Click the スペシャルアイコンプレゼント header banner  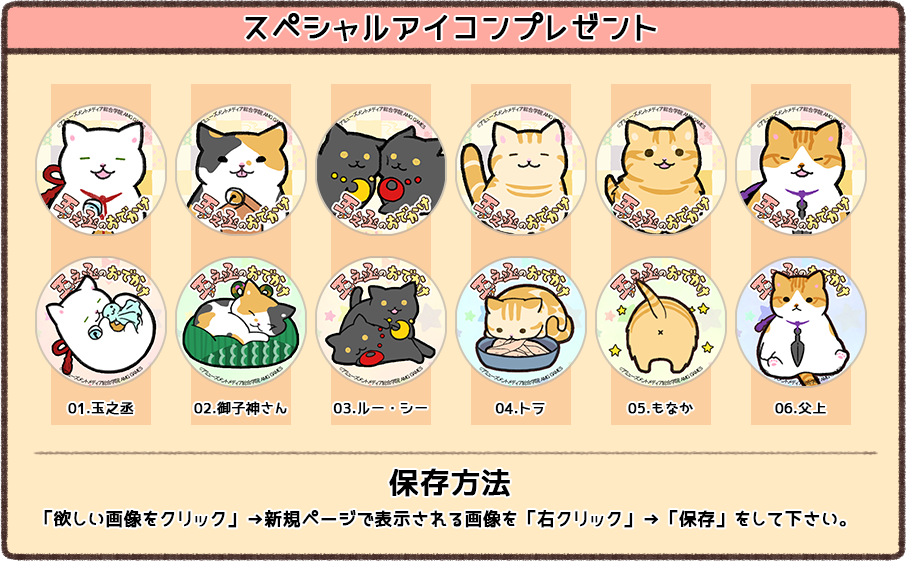(x=452, y=28)
